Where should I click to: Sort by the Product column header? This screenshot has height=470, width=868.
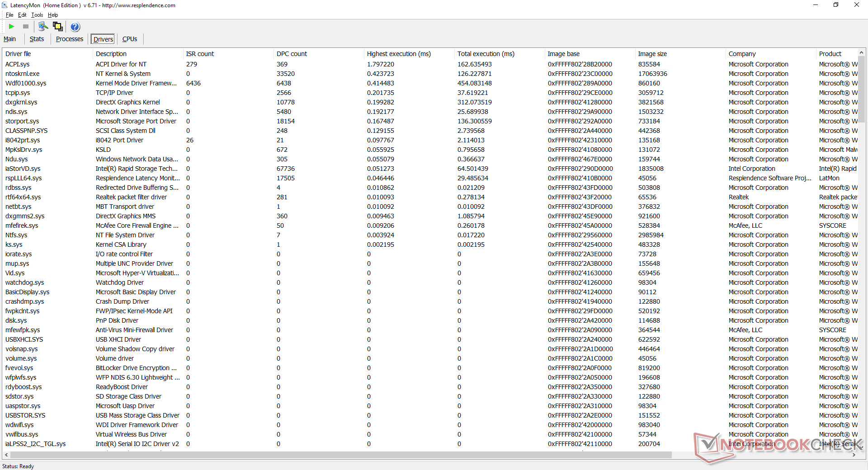click(837, 54)
